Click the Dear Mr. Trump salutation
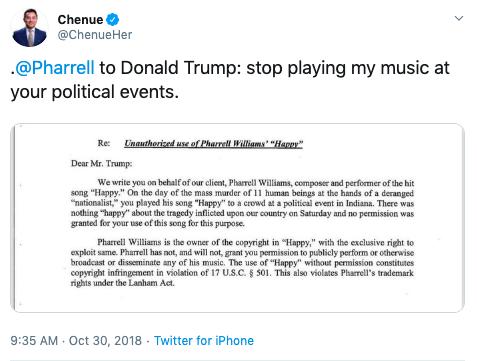Viewport: 477px width, 361px height. [x=102, y=163]
